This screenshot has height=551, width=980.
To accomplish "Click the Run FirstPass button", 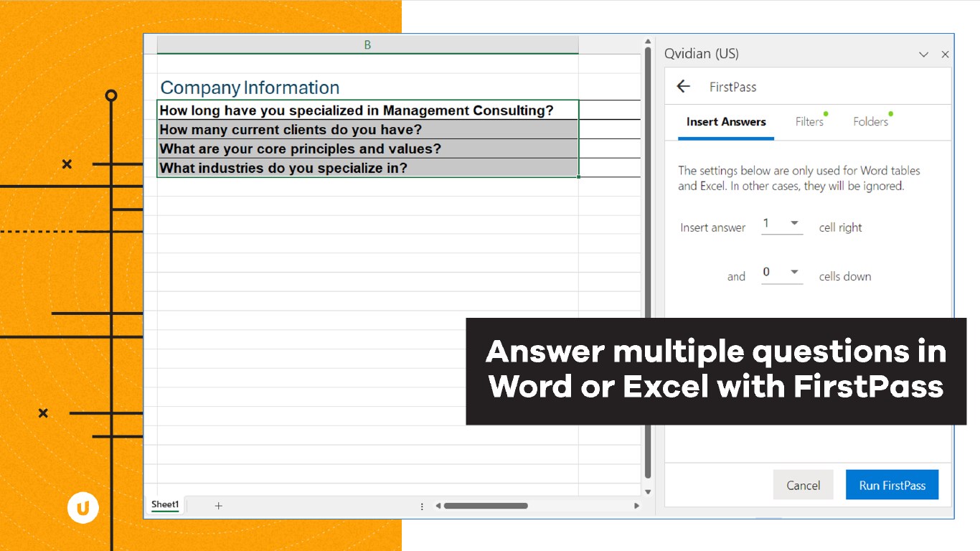I will 892,485.
